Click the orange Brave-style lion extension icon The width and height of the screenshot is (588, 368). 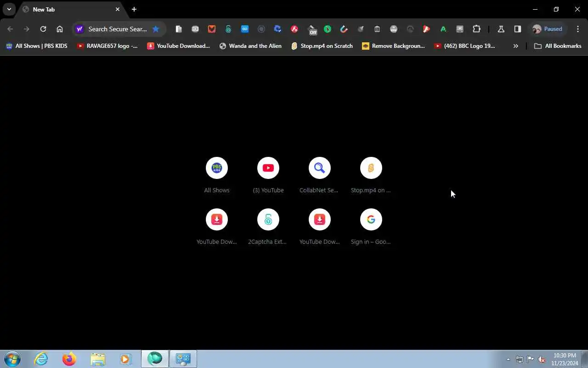[212, 29]
